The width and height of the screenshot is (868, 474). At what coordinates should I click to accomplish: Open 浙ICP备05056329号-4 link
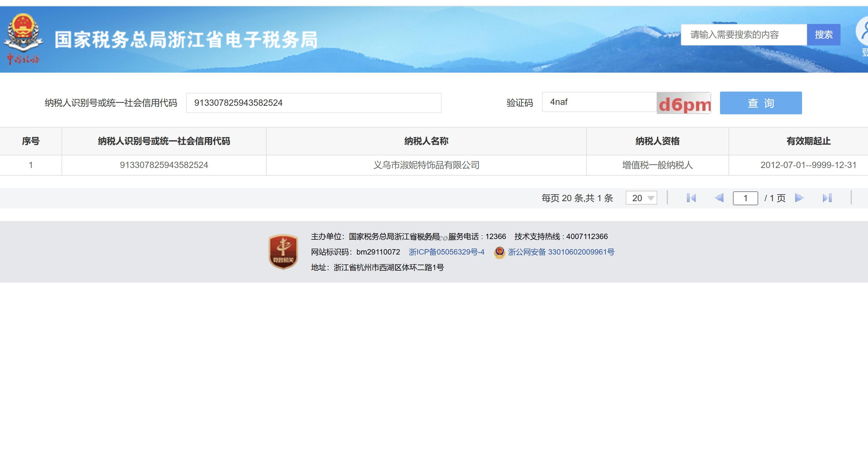point(446,252)
